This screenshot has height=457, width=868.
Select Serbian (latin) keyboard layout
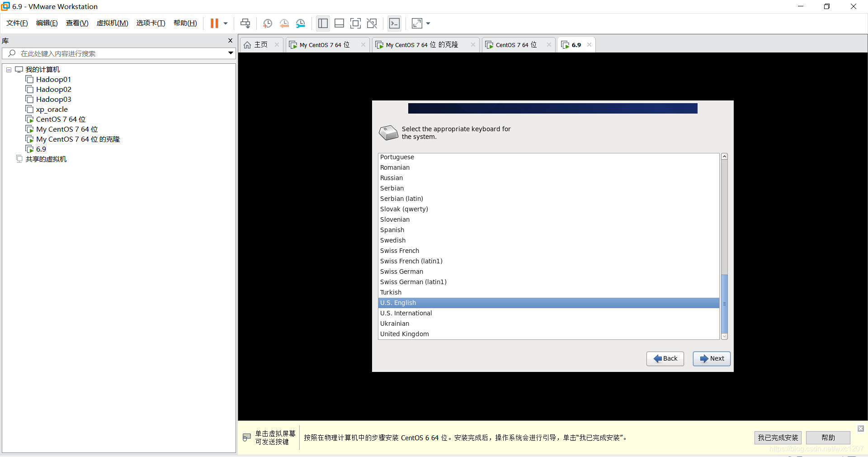[x=548, y=199]
